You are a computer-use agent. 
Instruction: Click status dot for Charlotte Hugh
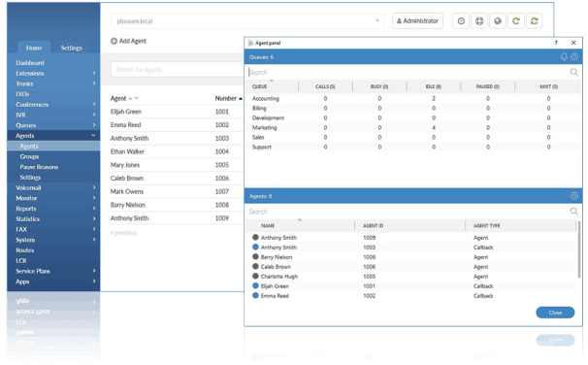[255, 276]
